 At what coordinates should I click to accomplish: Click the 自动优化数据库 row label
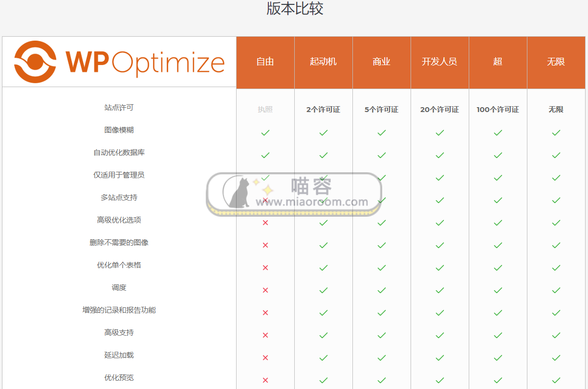click(x=119, y=153)
